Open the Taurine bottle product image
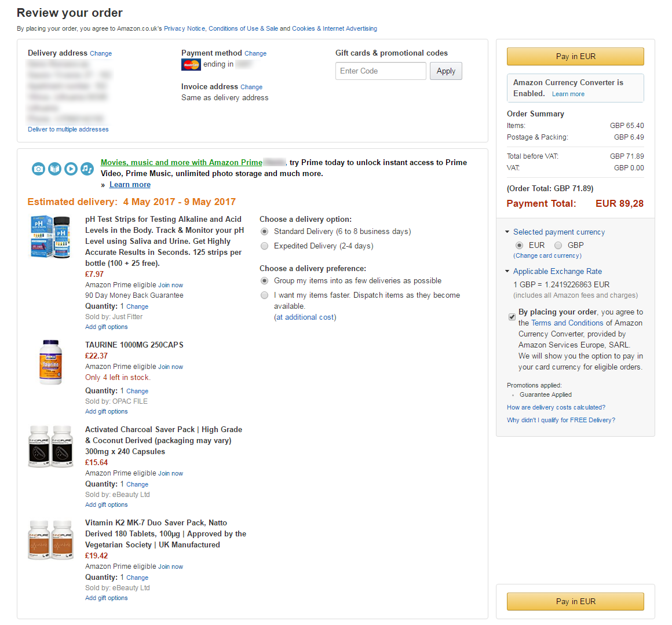Image resolution: width=672 pixels, height=625 pixels. [50, 362]
